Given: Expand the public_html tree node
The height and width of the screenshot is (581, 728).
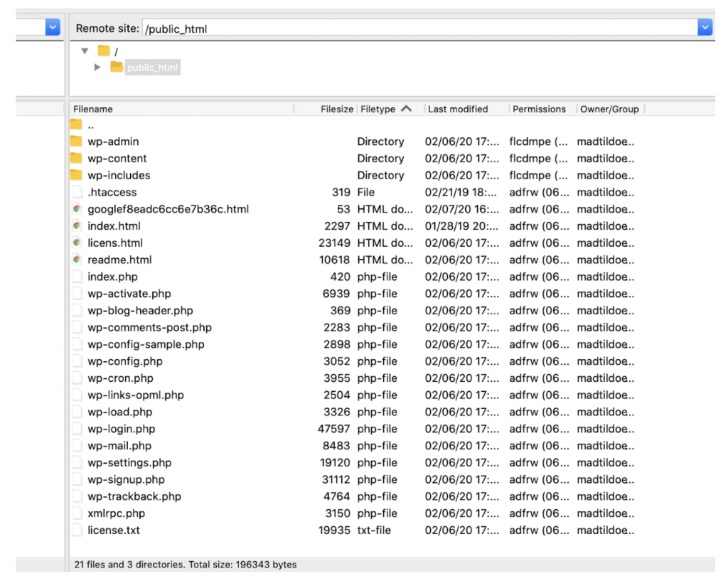Looking at the screenshot, I should pyautogui.click(x=97, y=68).
